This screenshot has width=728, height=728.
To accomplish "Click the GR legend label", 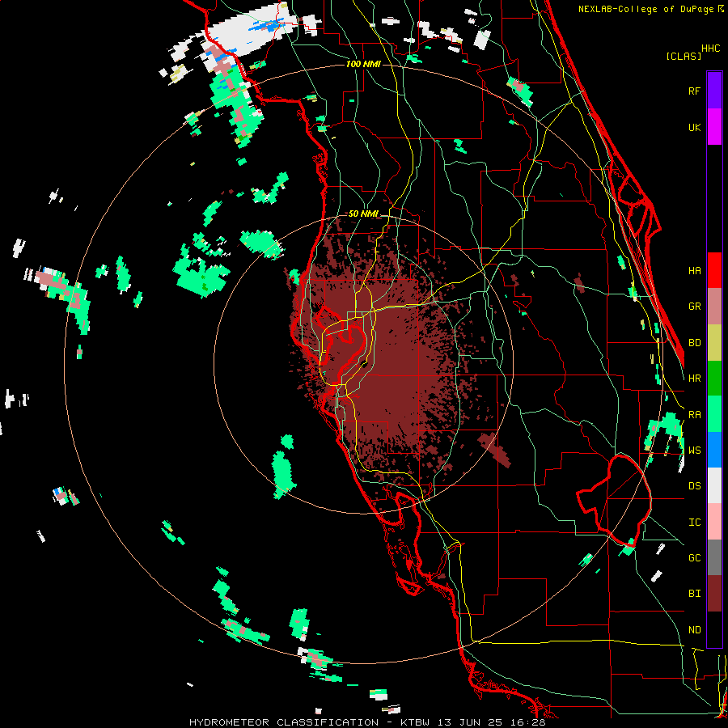I will pyautogui.click(x=694, y=307).
